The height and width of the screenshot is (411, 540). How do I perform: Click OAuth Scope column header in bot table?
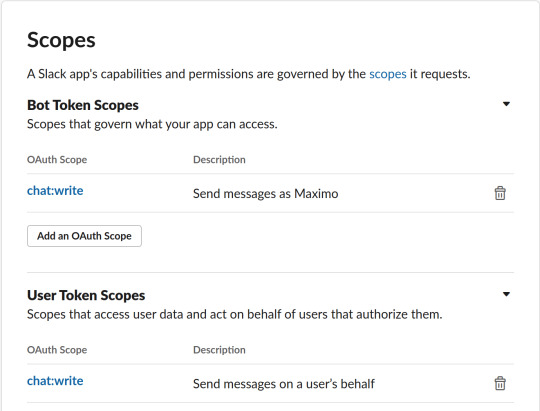point(57,160)
